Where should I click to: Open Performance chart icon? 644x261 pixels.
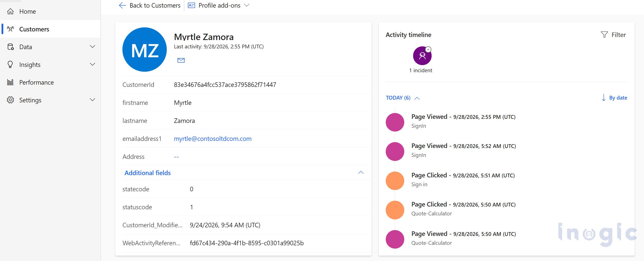click(10, 82)
